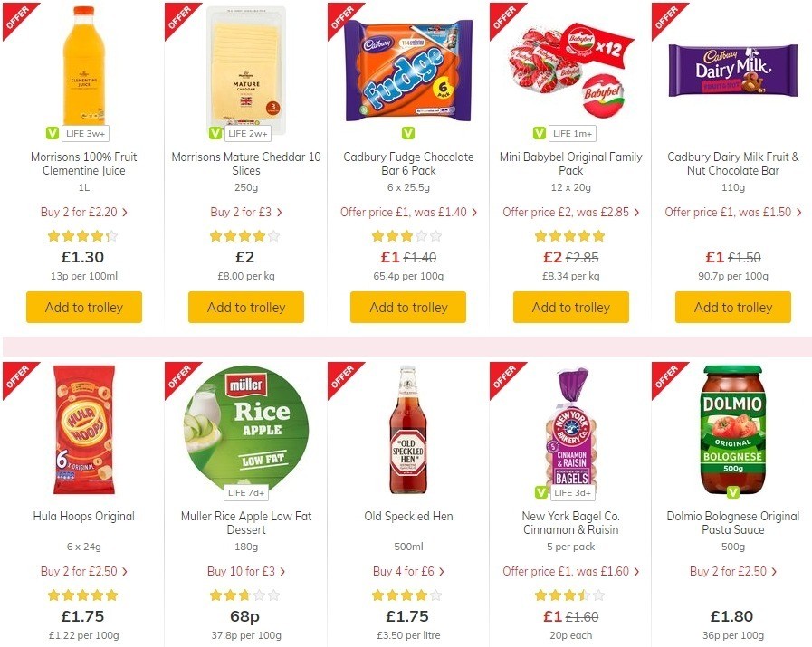Click the Hula Hoops star rating
The width and height of the screenshot is (812, 647).
pos(83,595)
